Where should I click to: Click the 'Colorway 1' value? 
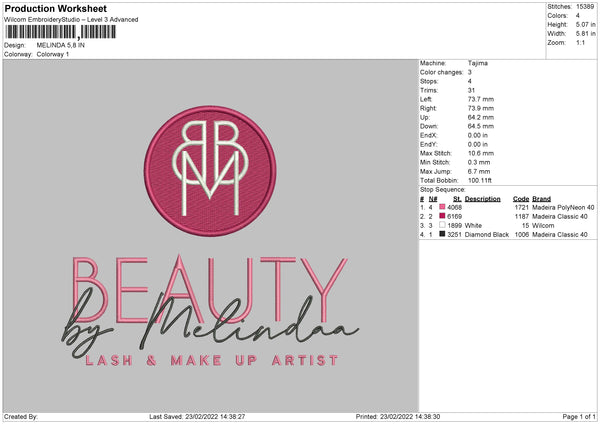click(53, 54)
